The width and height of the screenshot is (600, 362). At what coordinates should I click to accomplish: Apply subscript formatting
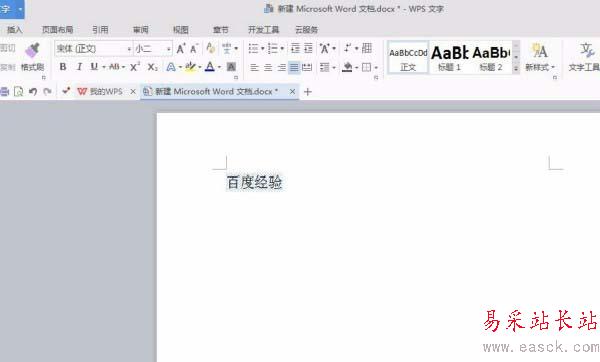tap(152, 67)
